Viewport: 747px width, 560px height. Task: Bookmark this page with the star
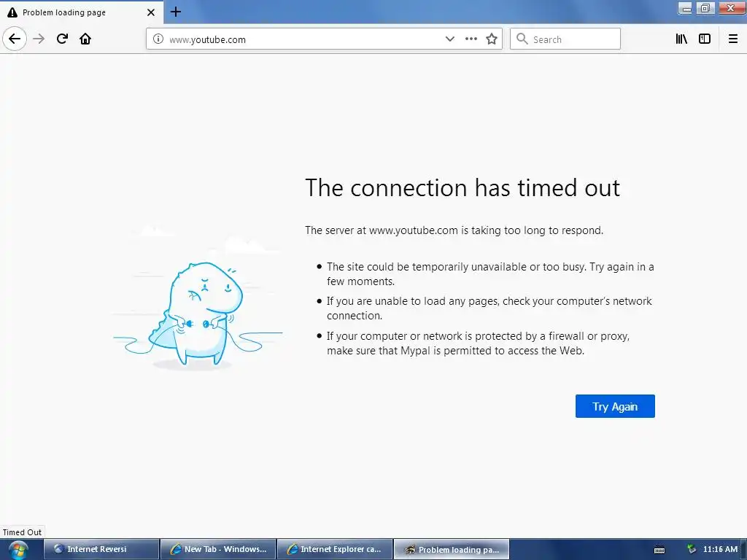(x=492, y=39)
